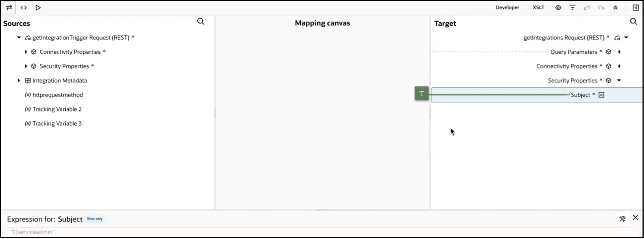Toggle the Developer mode button
The image size is (644, 239).
pyautogui.click(x=507, y=7)
